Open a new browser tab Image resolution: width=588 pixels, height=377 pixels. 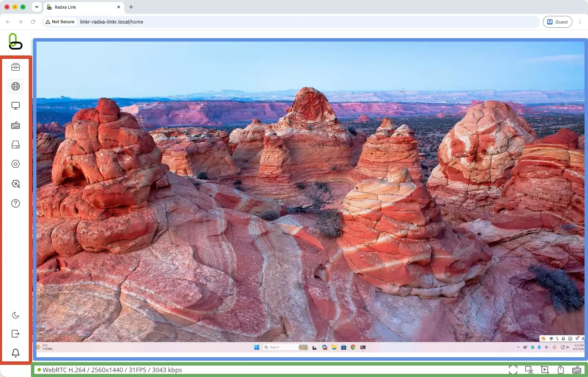tap(131, 7)
